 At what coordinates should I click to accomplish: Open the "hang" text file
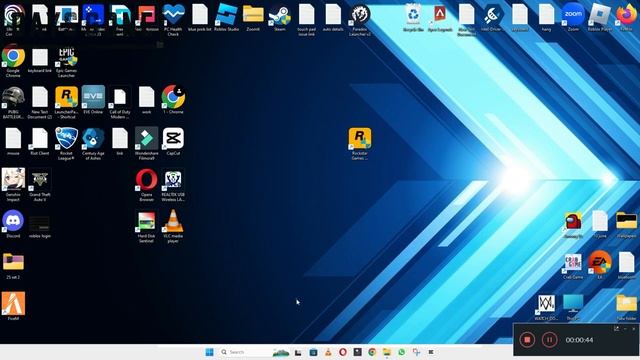546,15
